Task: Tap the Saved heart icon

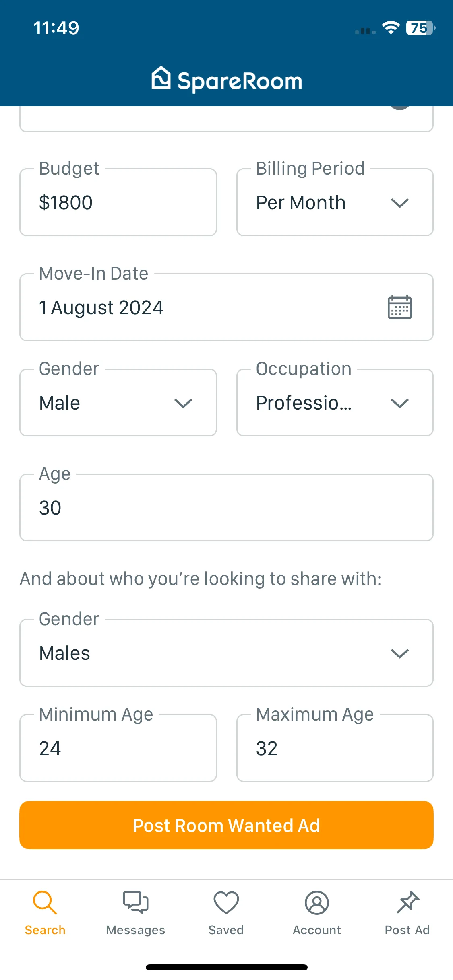Action: (x=226, y=902)
